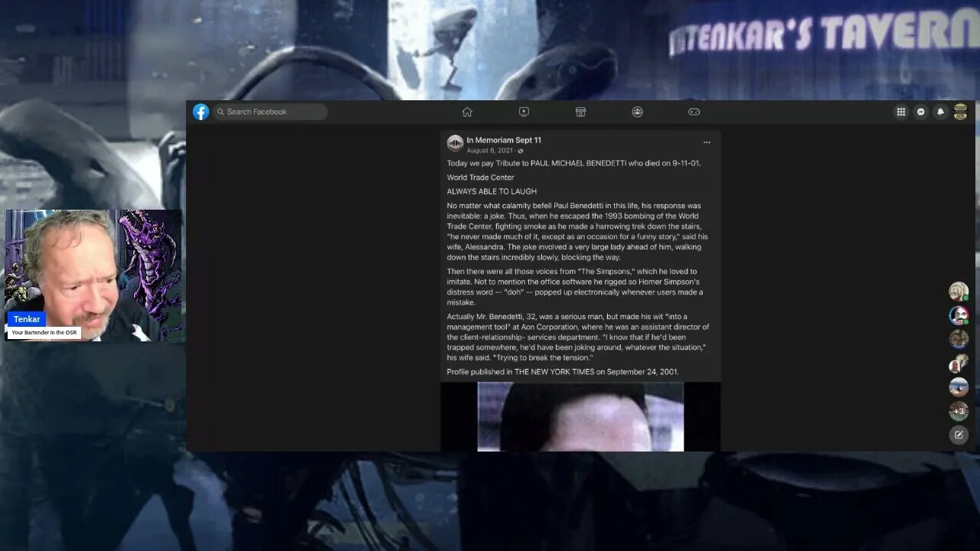Click 'Your Bartender in the OSR' caption
The image size is (980, 551).
point(44,333)
